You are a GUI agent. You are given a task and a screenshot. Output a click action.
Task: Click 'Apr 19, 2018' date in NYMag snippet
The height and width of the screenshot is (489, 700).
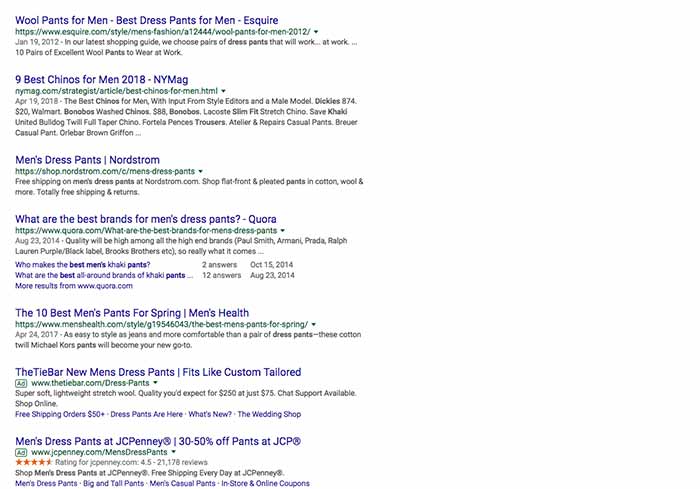(37, 101)
